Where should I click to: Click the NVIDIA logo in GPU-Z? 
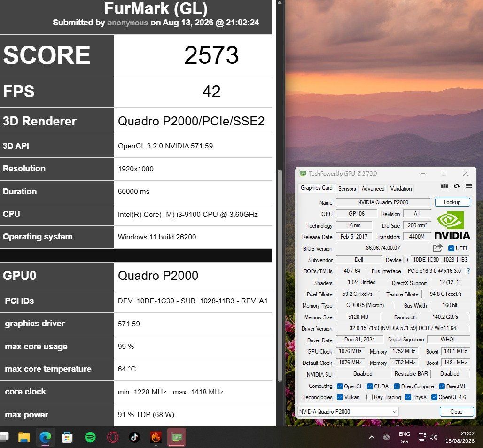(452, 225)
